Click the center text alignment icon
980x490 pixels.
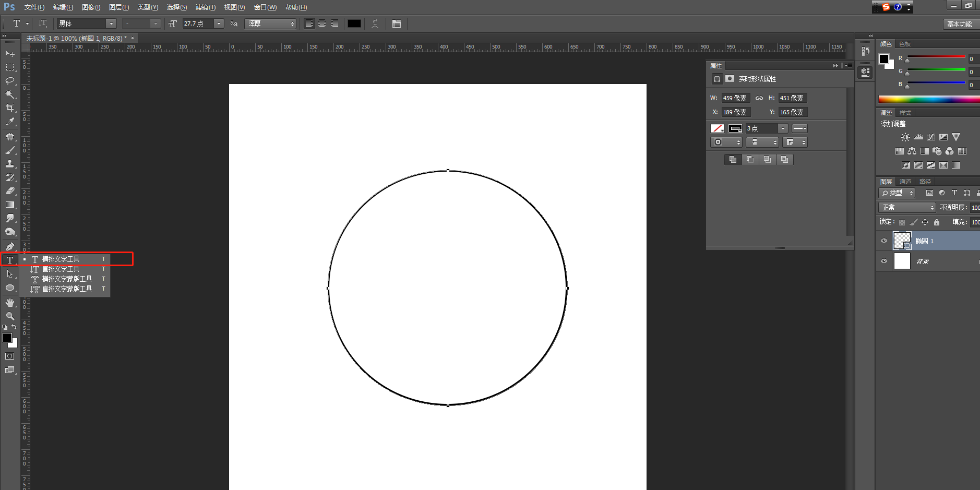click(322, 24)
